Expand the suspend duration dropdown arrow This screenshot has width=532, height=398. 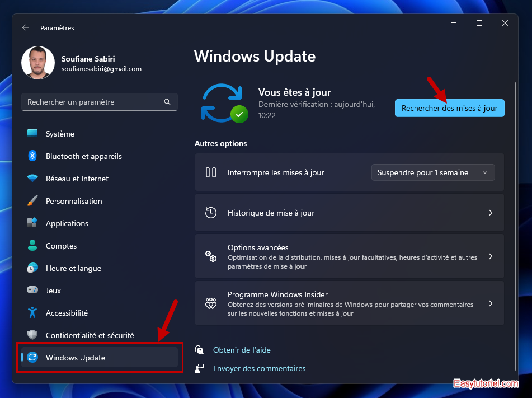coord(485,172)
